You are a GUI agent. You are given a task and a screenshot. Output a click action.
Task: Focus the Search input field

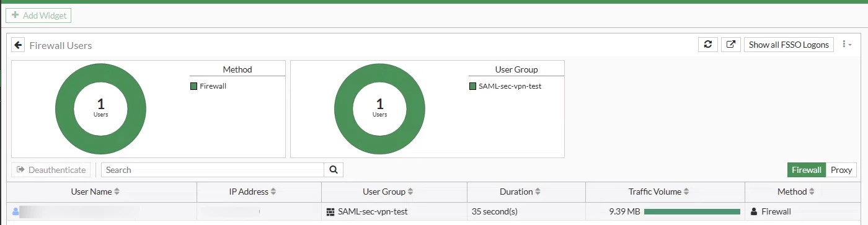[213, 170]
